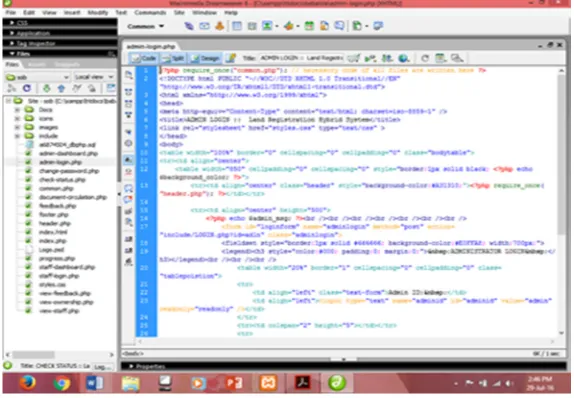Image resolution: width=574 pixels, height=398 pixels.
Task: Click Expand to show local/remote sites icon
Action: pos(110,88)
